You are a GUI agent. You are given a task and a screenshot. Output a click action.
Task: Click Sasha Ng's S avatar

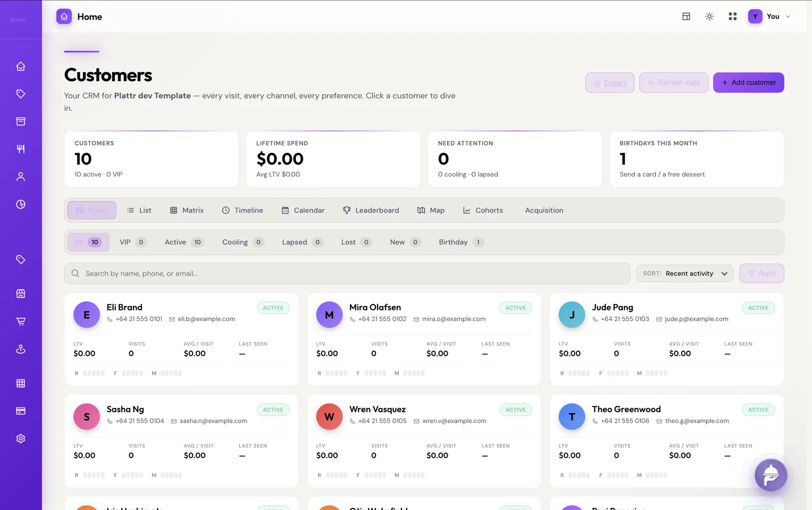pyautogui.click(x=87, y=417)
